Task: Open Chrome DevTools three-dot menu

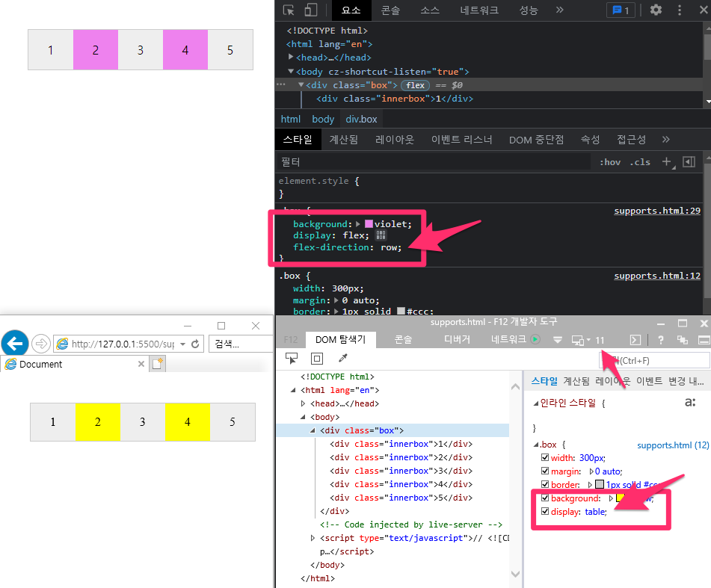Action: [680, 10]
